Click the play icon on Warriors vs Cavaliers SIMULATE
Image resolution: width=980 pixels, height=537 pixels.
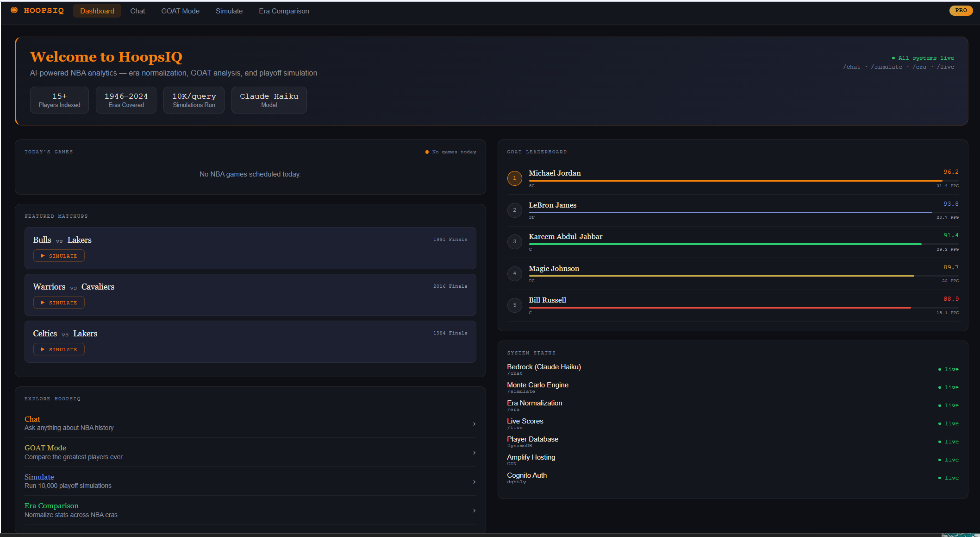tap(43, 302)
